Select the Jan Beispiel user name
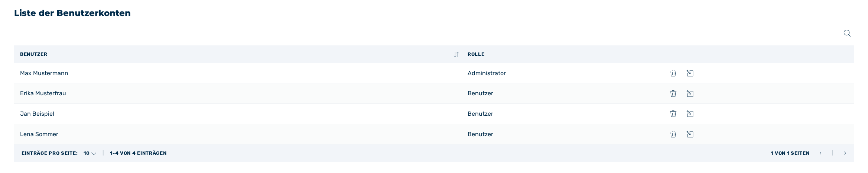The width and height of the screenshot is (868, 173). 37,114
